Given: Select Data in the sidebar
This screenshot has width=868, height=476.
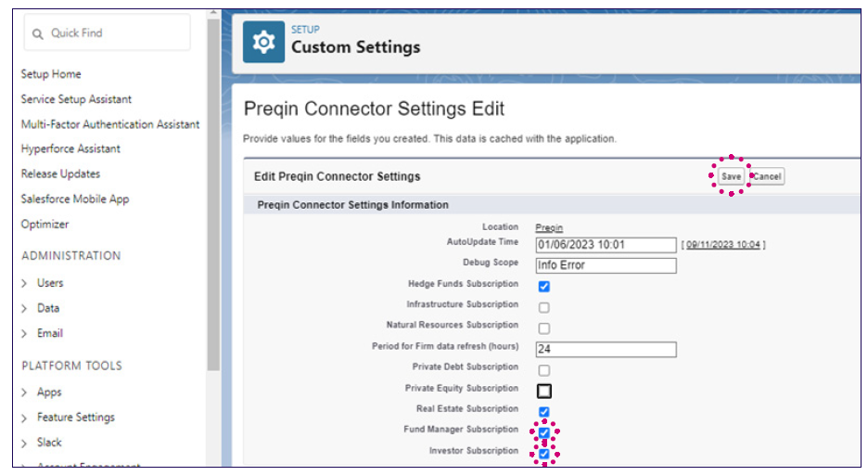Looking at the screenshot, I should pyautogui.click(x=48, y=308).
